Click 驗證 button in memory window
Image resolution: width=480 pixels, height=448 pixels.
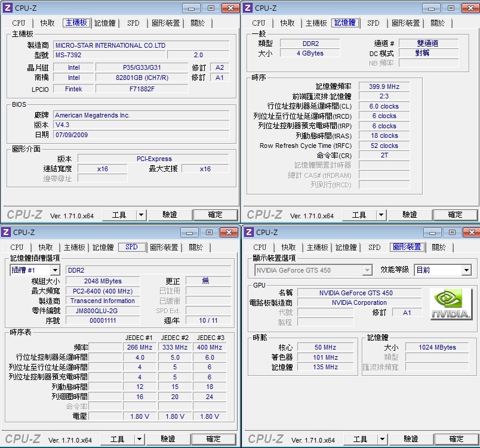point(410,215)
